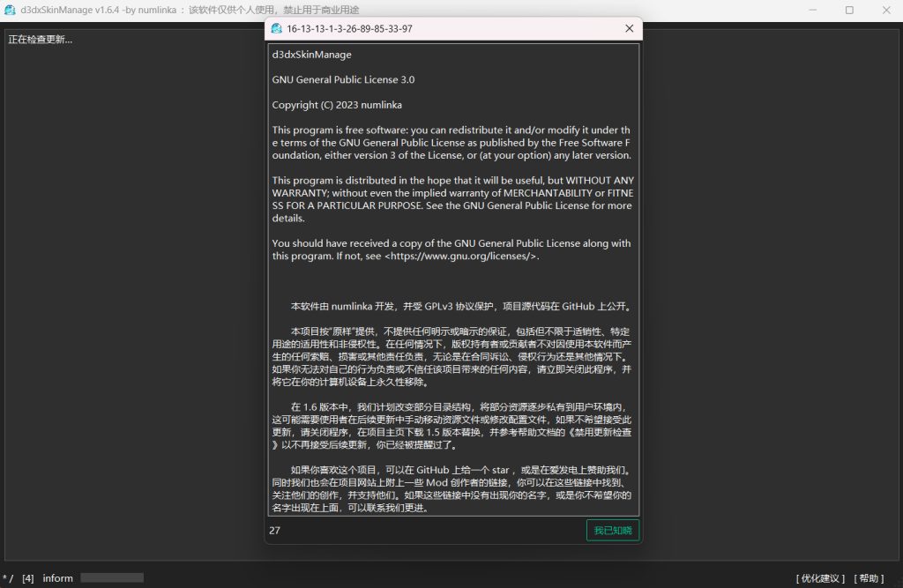Click the 'd3dxSkinManage' heading in license text
Viewport: 903px width, 588px height.
pos(311,55)
